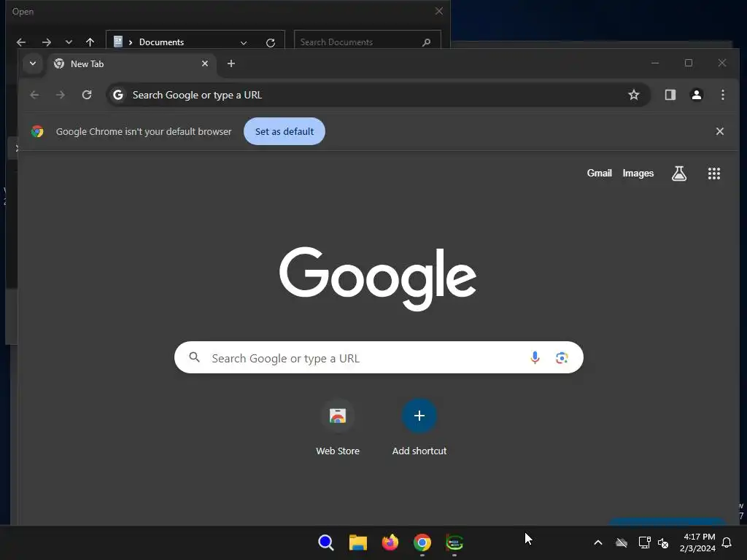The width and height of the screenshot is (747, 560).
Task: Go forward in the Open dialog
Action: click(46, 42)
